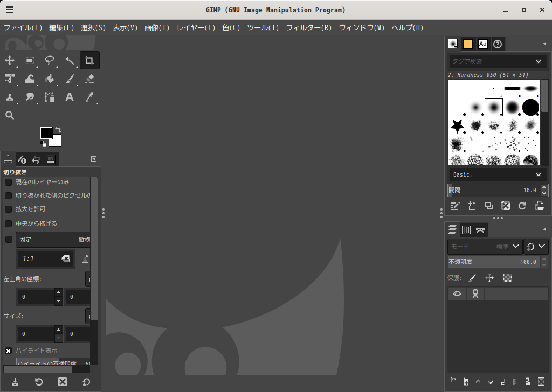Open the フィルター(R) menu
Image resolution: width=552 pixels, height=392 pixels.
point(308,27)
